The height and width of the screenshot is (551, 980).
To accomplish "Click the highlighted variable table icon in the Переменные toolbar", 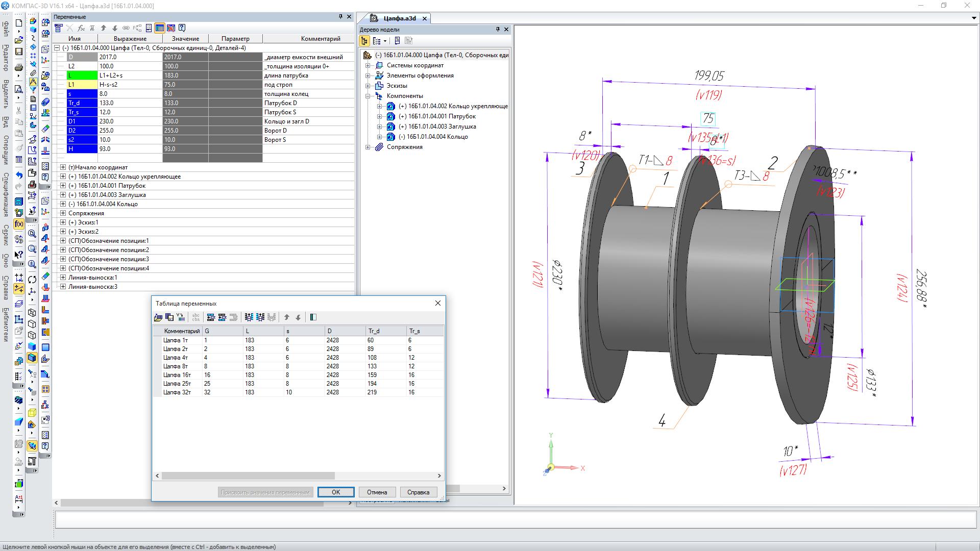I will (x=160, y=28).
